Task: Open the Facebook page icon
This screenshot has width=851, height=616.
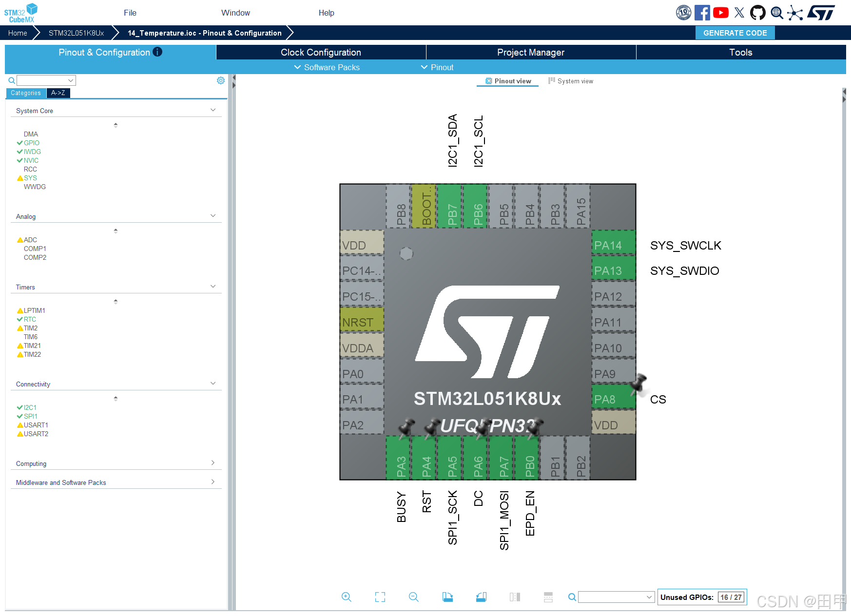Action: [702, 13]
